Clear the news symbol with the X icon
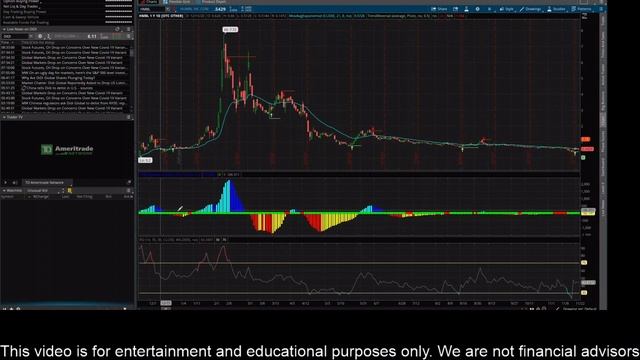This screenshot has height=360, width=640. pyautogui.click(x=31, y=36)
